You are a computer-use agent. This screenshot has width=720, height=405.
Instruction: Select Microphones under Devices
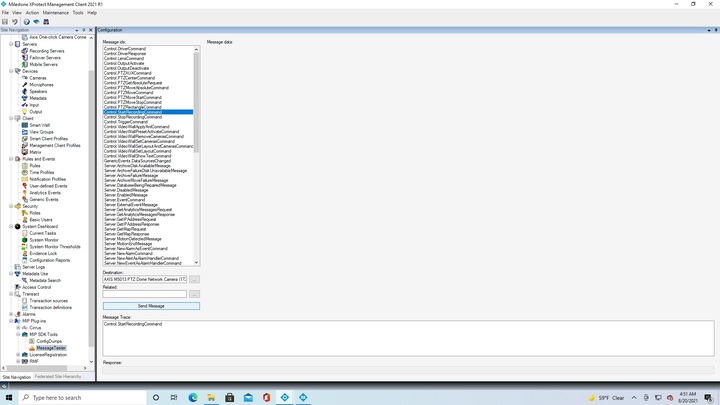click(x=41, y=85)
